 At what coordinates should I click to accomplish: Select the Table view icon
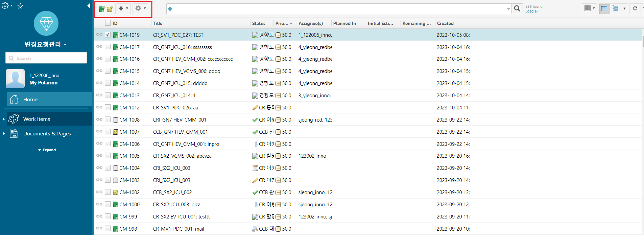[604, 9]
